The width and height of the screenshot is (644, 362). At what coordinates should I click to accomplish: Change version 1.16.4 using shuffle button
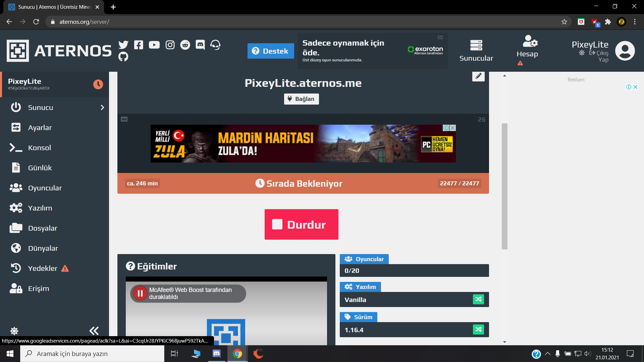(478, 329)
